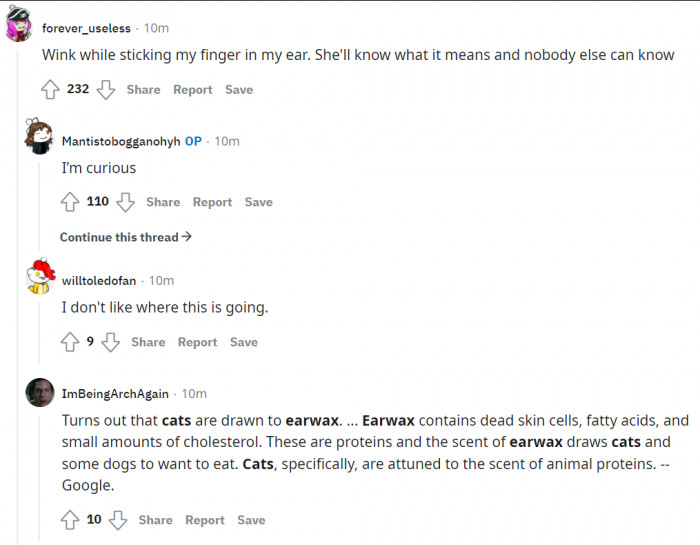This screenshot has width=700, height=545.
Task: Downvote willtoledofan's comment
Action: (x=110, y=342)
